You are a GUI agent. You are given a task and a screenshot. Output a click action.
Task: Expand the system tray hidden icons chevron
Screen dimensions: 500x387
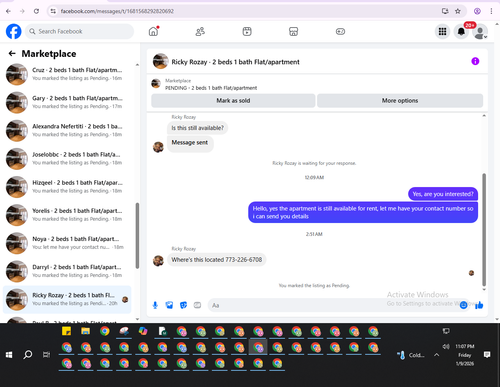[x=436, y=355]
